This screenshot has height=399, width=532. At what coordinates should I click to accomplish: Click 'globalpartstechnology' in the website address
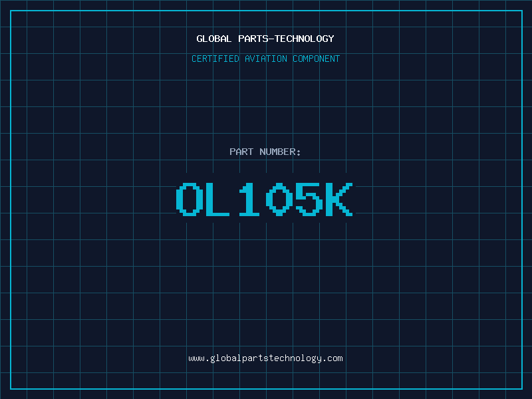pyautogui.click(x=265, y=358)
